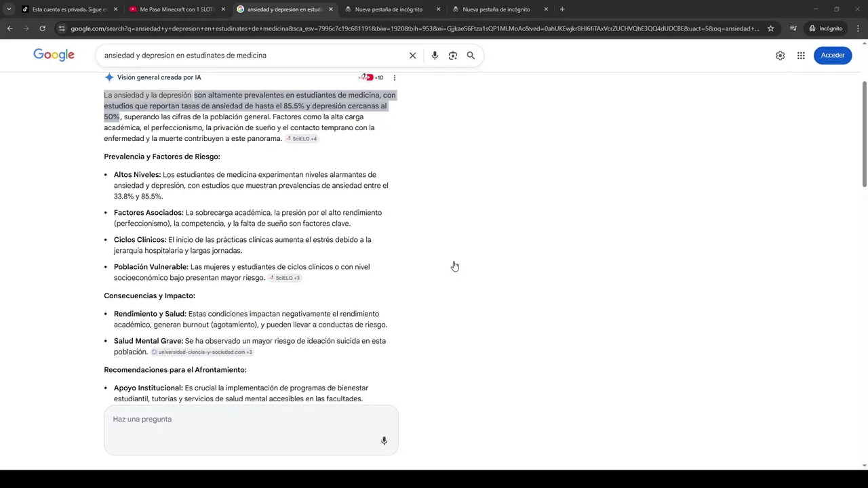Click the address bar URL text

pos(415,28)
